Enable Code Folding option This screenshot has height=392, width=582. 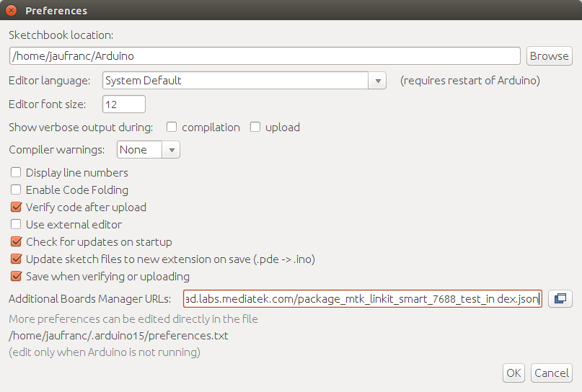click(16, 190)
